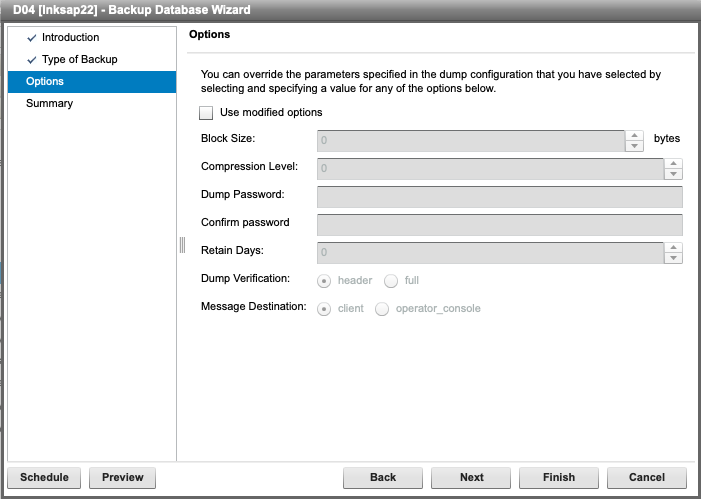Enable the Use modified options checkbox
The image size is (701, 499).
207,113
